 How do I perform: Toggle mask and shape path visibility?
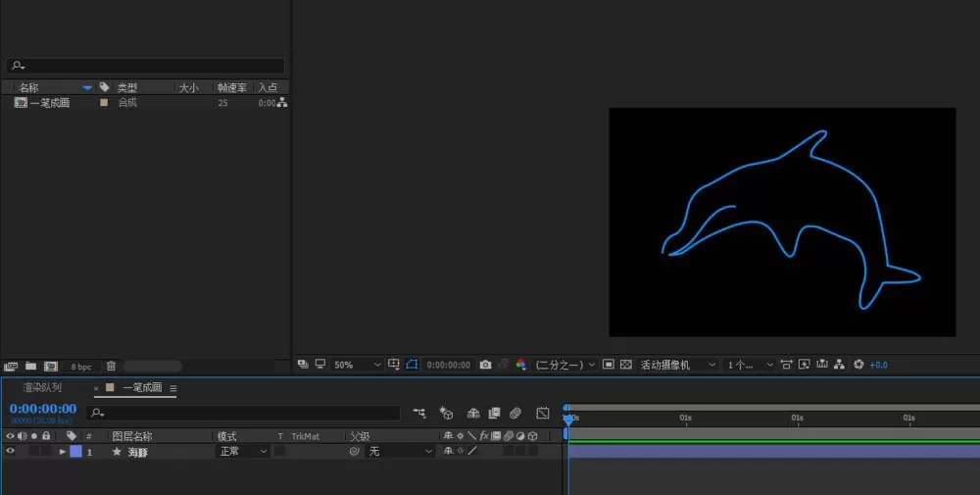[412, 365]
